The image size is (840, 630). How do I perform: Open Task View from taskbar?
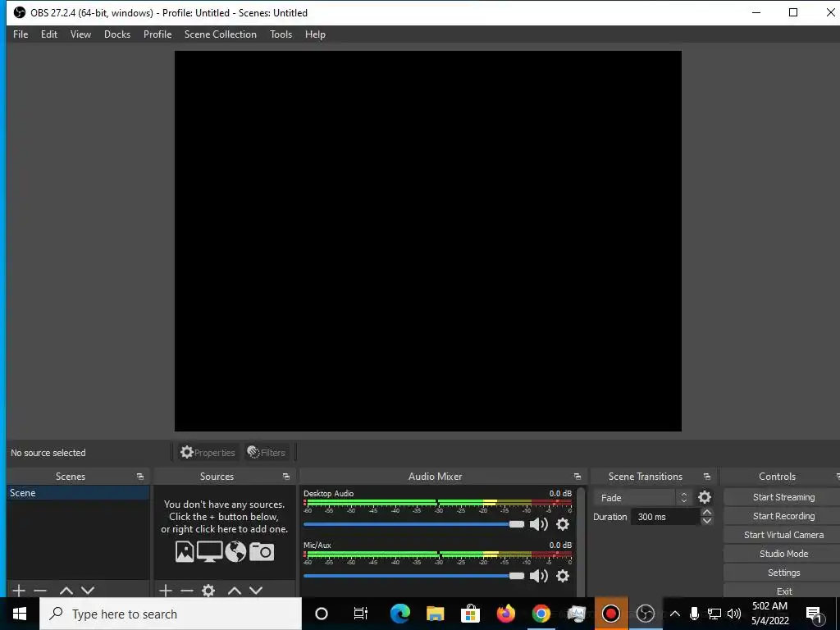361,614
